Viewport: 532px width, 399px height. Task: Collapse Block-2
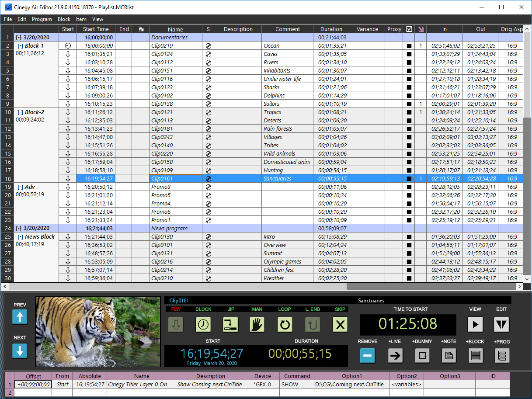(20, 112)
